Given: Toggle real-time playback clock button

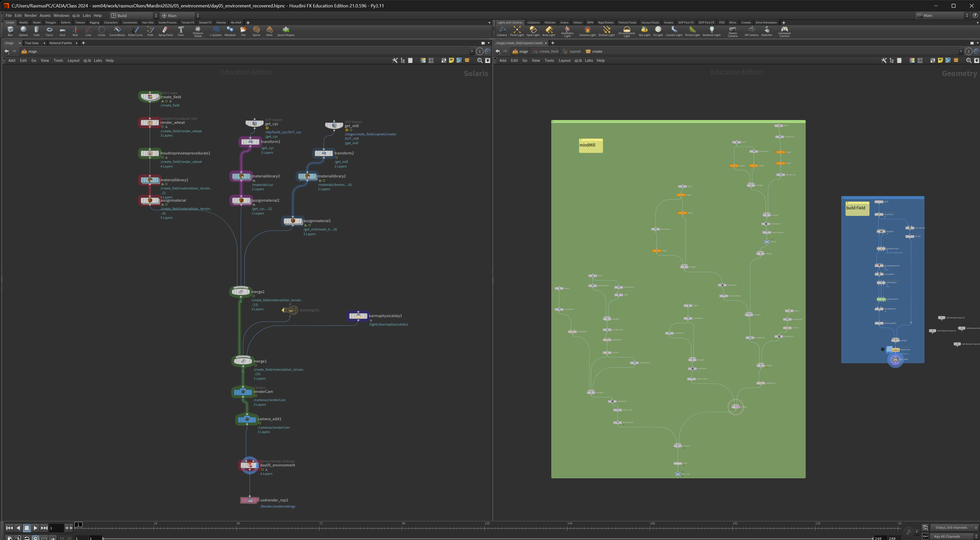Looking at the screenshot, I should [35, 538].
